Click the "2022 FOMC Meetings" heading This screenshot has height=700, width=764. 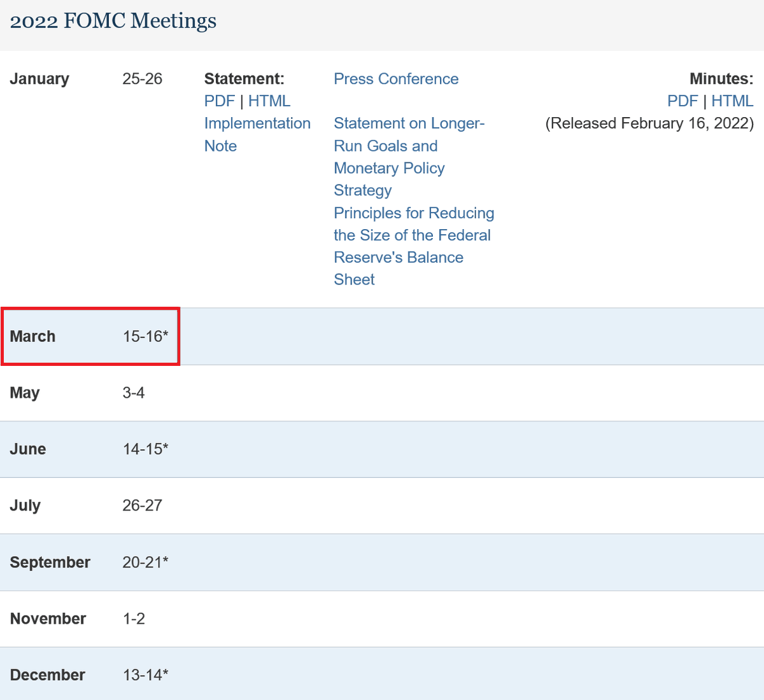[x=113, y=21]
